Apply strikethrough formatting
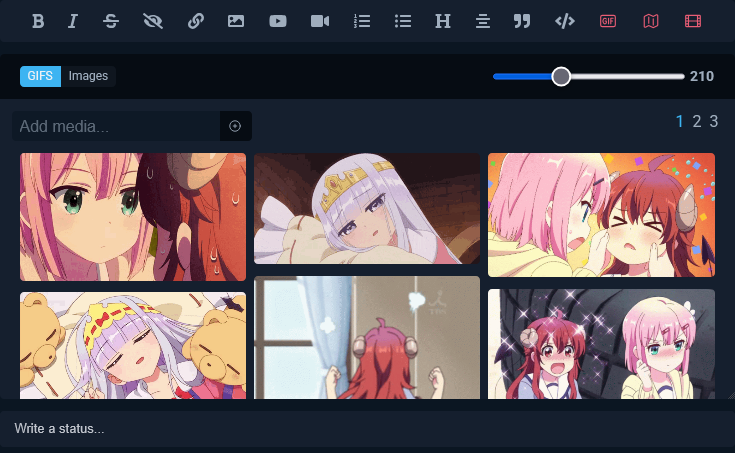The image size is (735, 453). 111,21
